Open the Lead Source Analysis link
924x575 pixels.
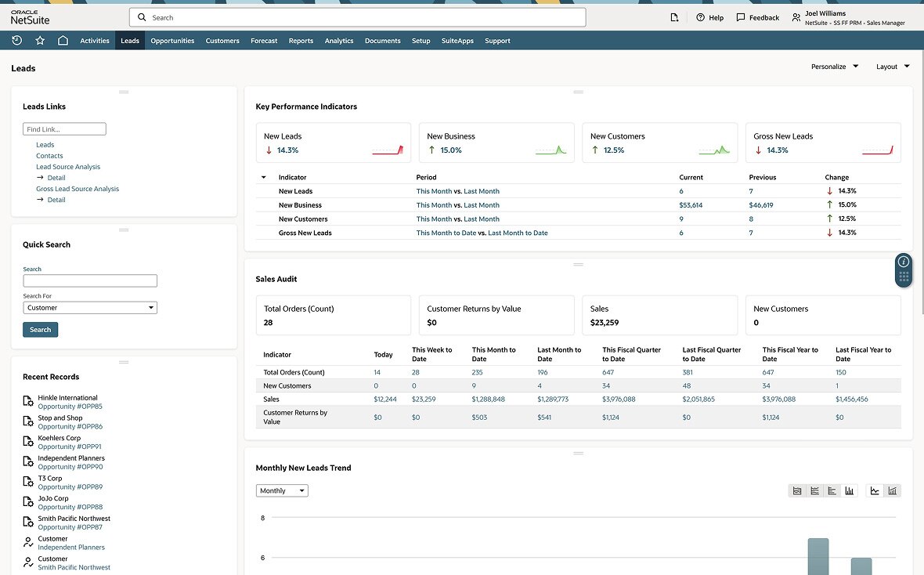[x=68, y=167]
